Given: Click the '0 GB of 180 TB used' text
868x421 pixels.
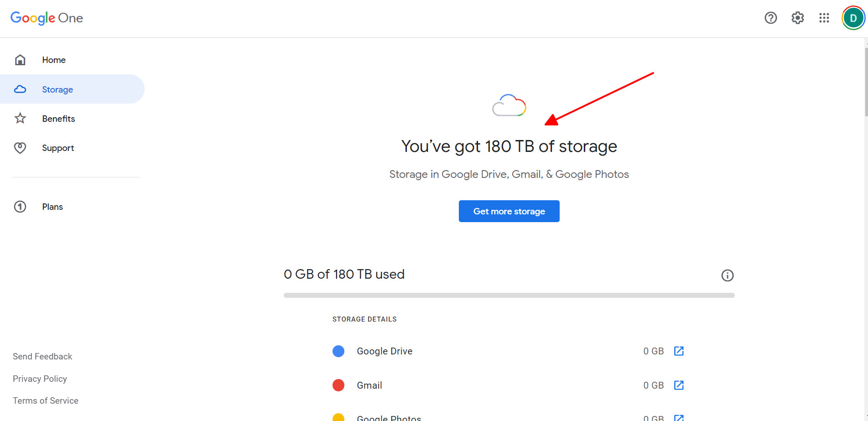Looking at the screenshot, I should (344, 274).
